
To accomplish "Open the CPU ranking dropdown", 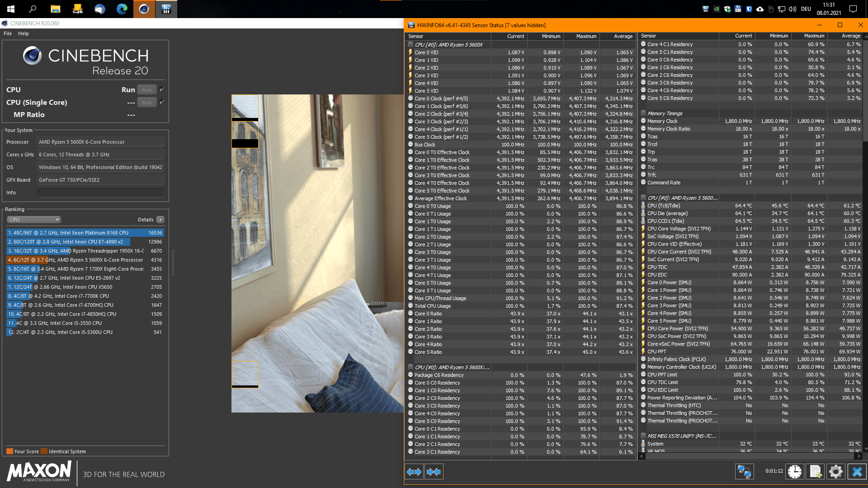I will [x=34, y=220].
